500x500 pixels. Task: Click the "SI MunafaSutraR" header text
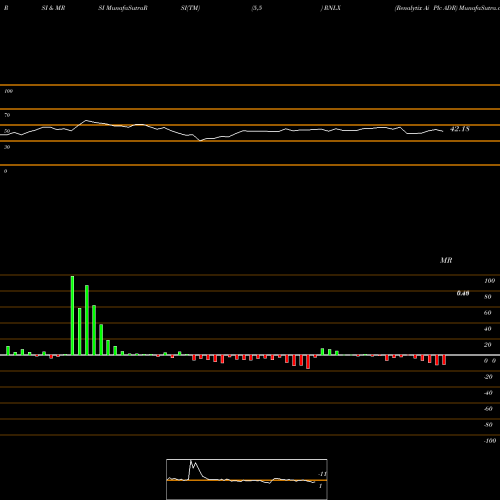(123, 8)
